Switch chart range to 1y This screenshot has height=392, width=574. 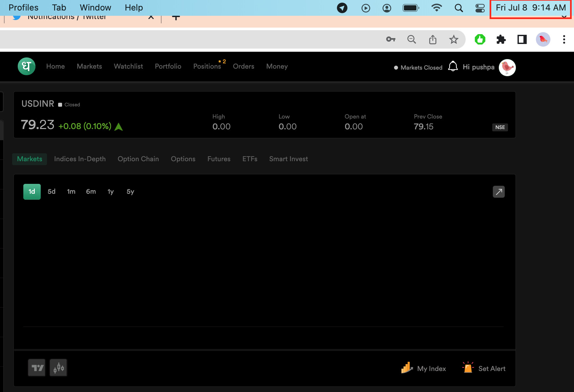tap(111, 192)
